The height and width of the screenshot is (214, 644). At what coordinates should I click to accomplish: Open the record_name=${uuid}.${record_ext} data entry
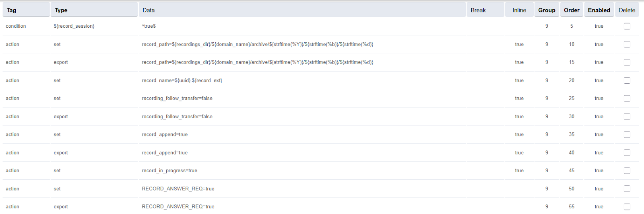coord(182,80)
